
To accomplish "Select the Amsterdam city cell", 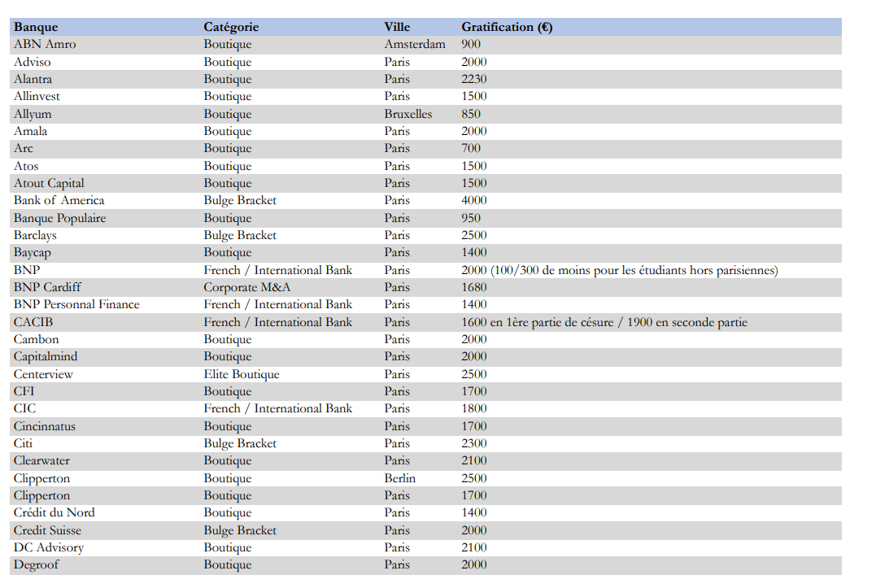I will [x=415, y=44].
